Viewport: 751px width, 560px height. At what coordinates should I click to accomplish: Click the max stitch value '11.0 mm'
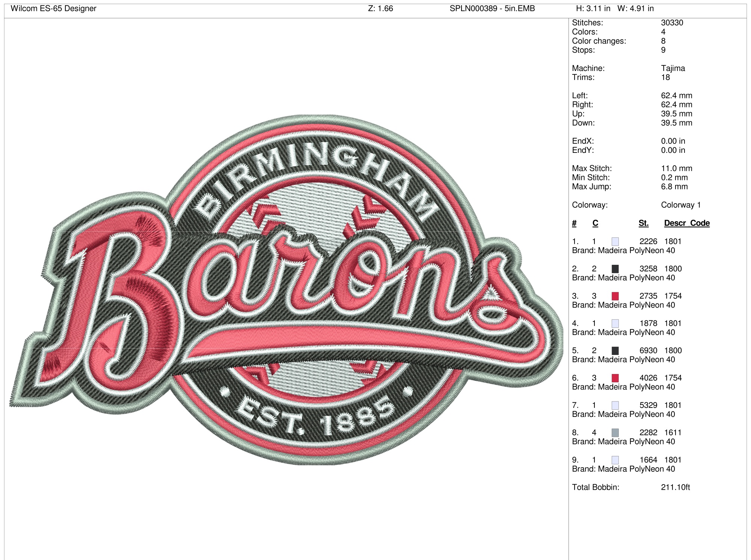(x=677, y=169)
